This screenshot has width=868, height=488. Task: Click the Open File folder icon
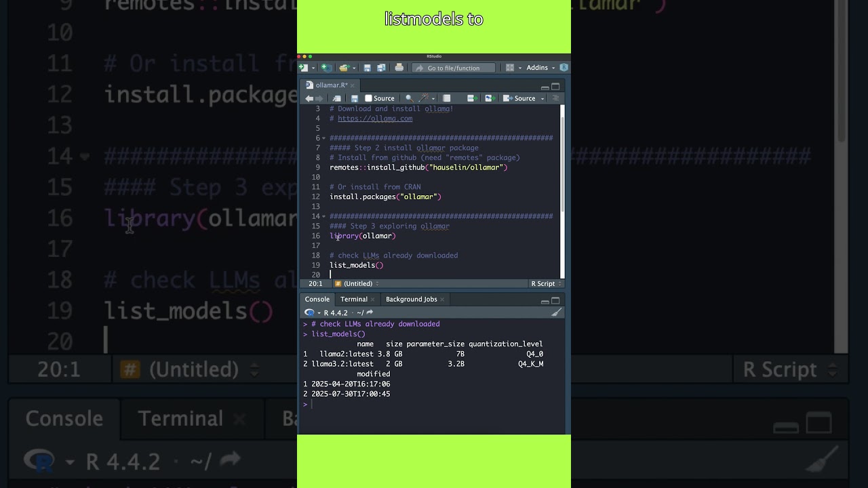point(344,68)
